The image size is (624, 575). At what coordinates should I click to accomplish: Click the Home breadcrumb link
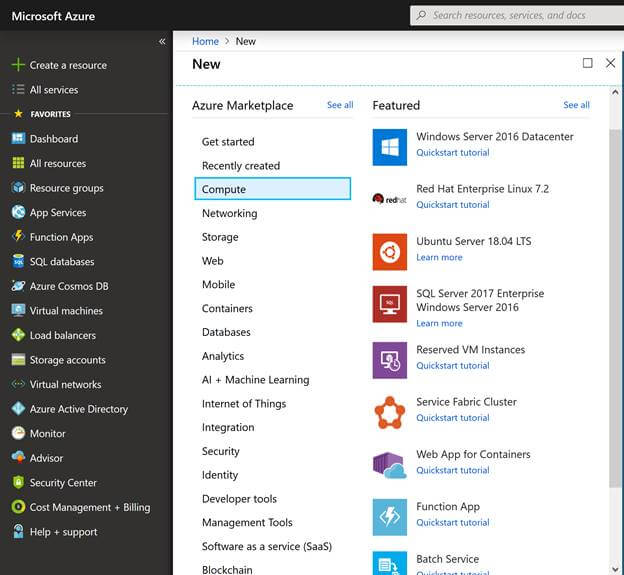(205, 41)
